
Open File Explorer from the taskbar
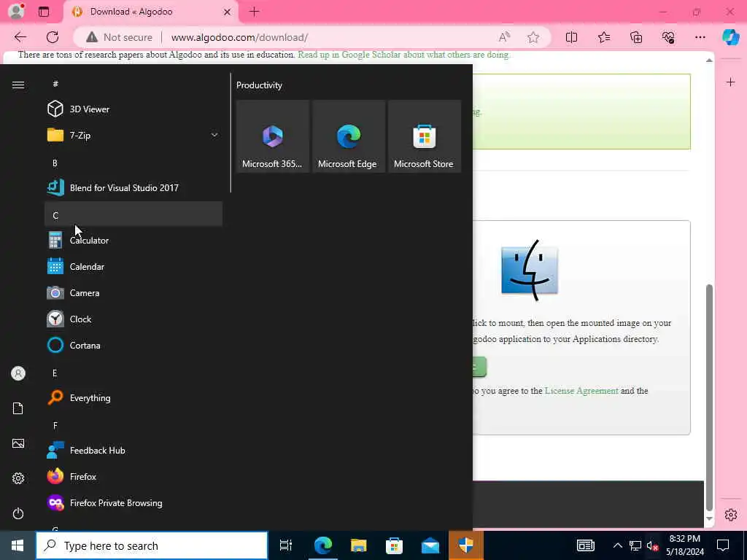tap(358, 545)
